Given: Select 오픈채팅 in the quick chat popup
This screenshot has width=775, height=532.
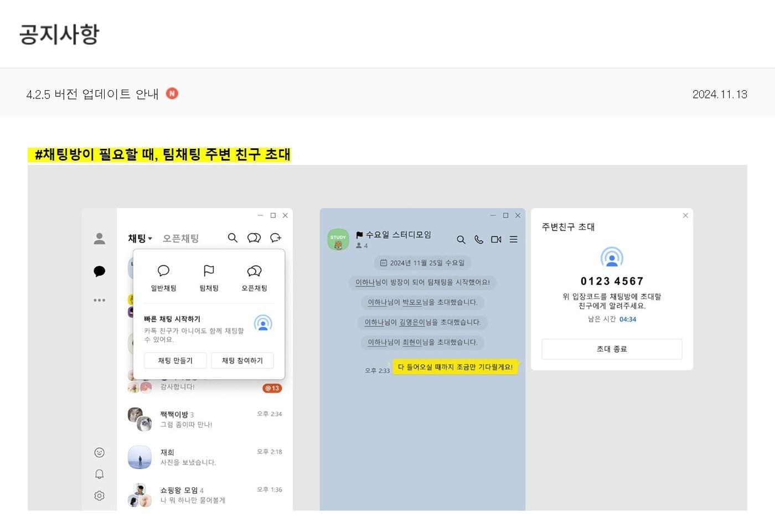Looking at the screenshot, I should pyautogui.click(x=254, y=278).
